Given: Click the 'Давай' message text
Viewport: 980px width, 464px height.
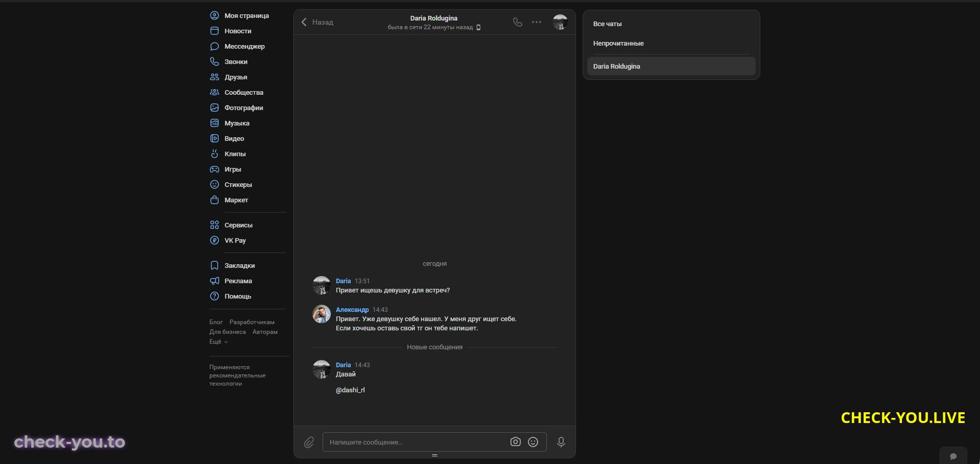Looking at the screenshot, I should [346, 374].
